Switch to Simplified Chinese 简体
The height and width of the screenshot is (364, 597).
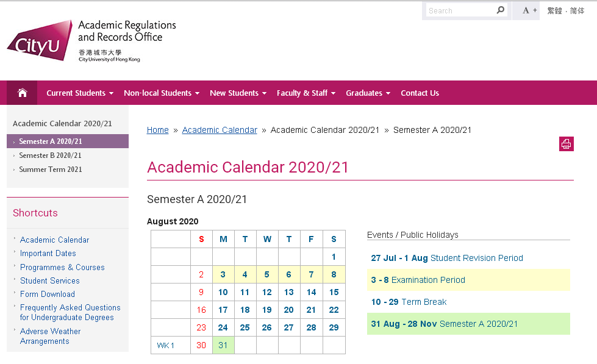(x=577, y=10)
